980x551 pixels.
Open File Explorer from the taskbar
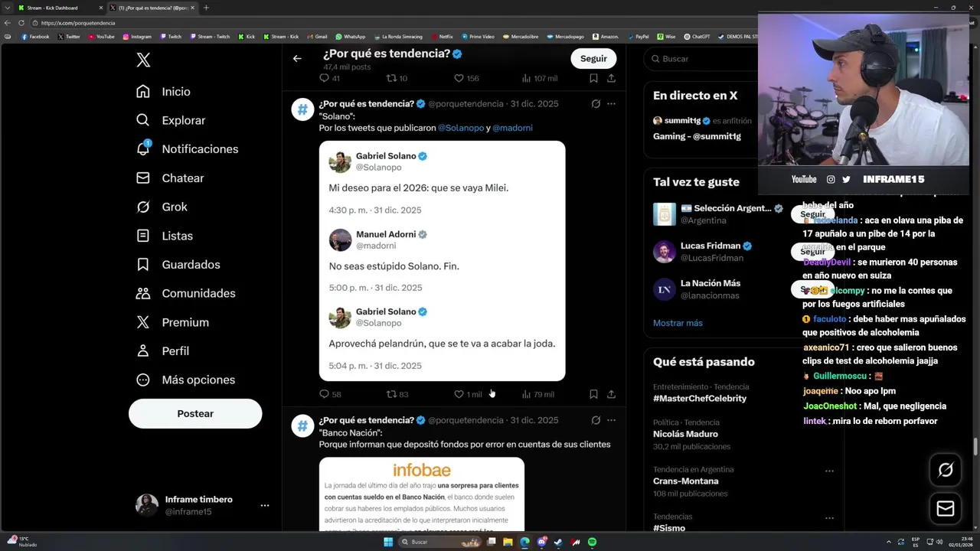click(x=508, y=542)
